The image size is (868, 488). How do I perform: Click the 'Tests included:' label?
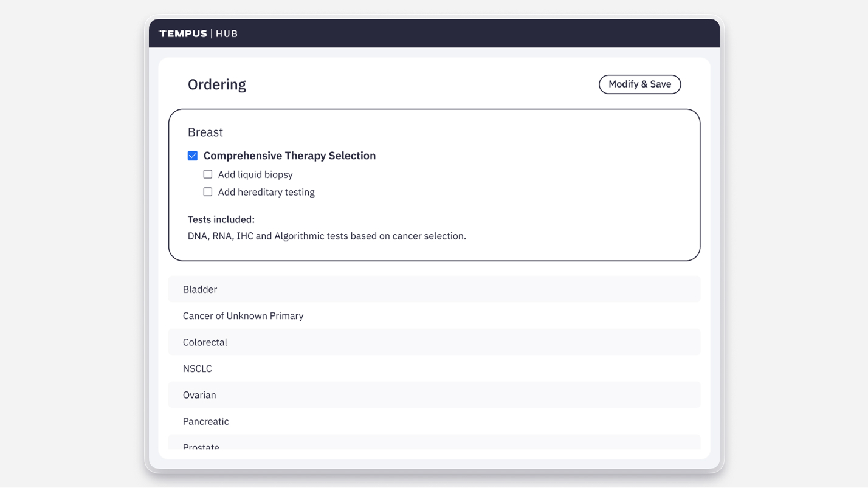tap(221, 219)
